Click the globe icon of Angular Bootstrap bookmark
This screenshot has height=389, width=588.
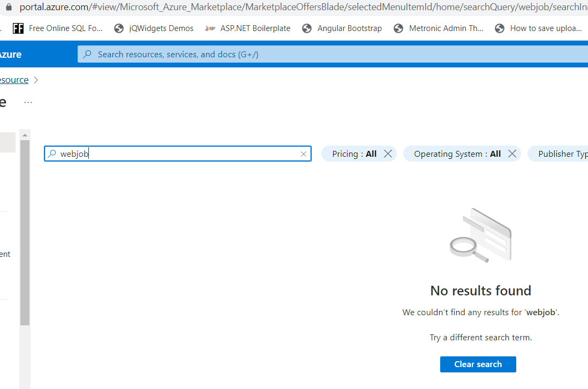pos(307,28)
